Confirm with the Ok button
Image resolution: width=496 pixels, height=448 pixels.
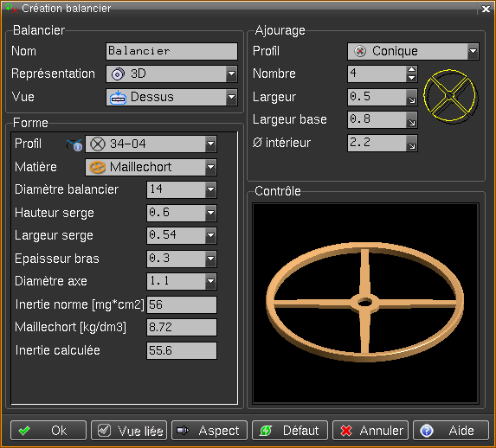click(x=48, y=431)
